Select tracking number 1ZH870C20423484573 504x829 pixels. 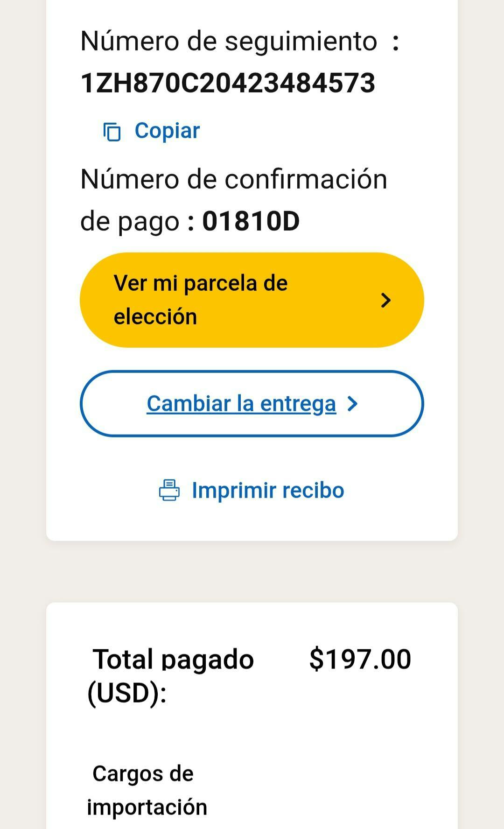click(x=228, y=83)
